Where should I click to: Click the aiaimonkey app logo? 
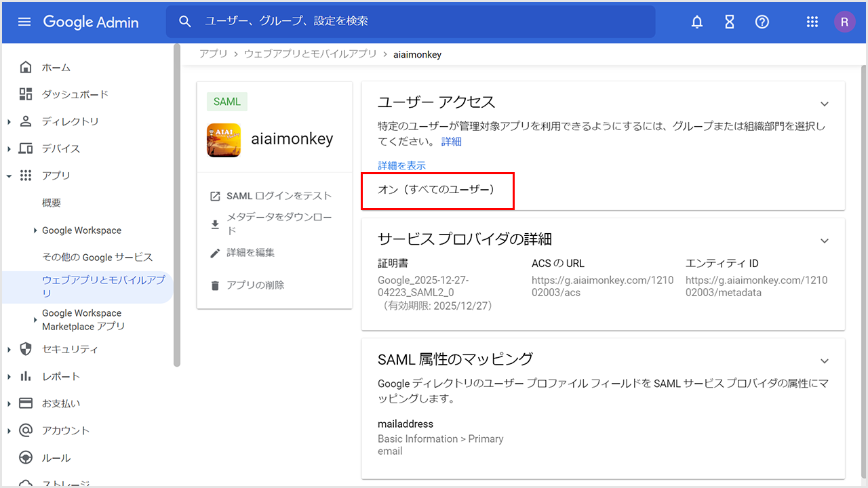tap(224, 140)
